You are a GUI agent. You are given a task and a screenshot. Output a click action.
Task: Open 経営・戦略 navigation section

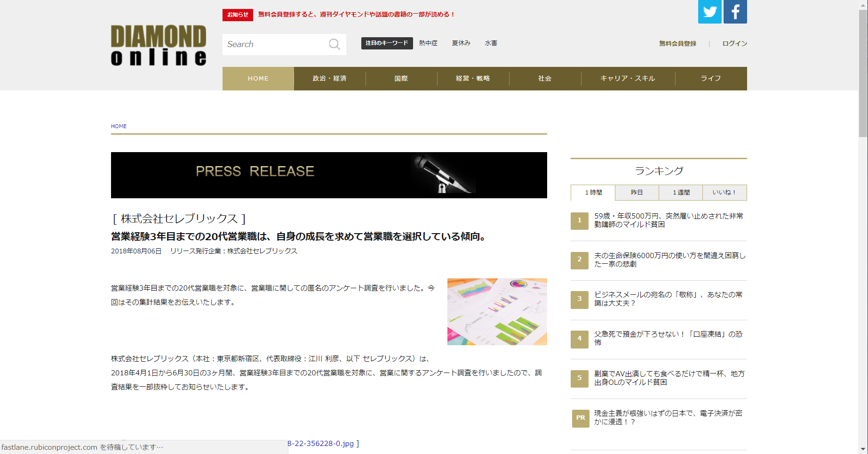[473, 79]
